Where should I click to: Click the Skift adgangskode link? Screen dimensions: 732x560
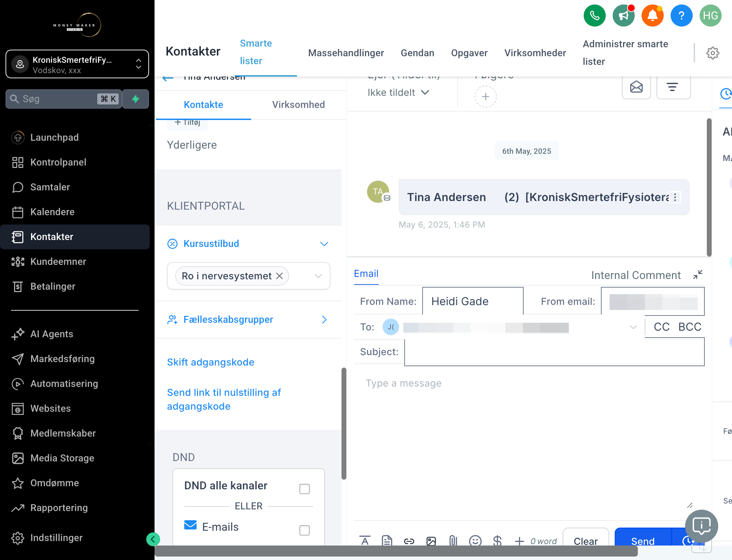click(210, 362)
